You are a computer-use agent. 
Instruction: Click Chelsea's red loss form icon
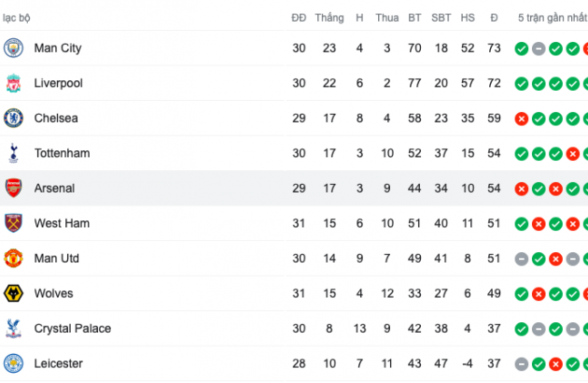click(x=522, y=119)
